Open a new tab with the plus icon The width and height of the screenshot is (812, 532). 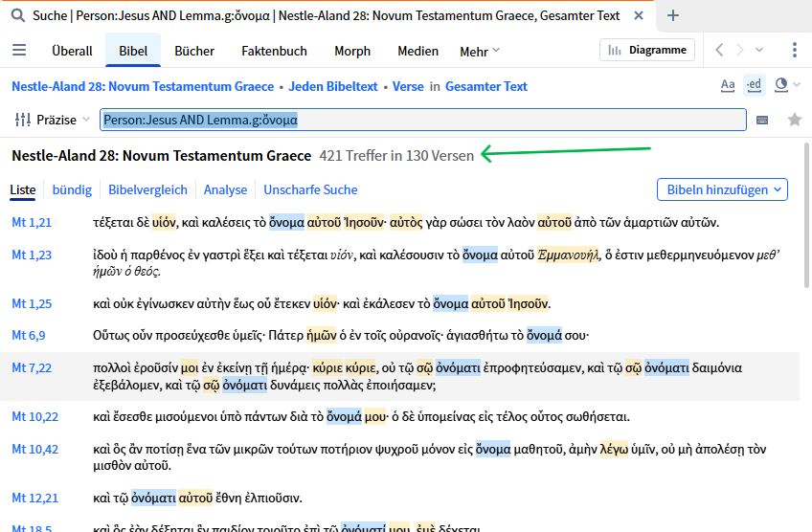click(x=673, y=15)
